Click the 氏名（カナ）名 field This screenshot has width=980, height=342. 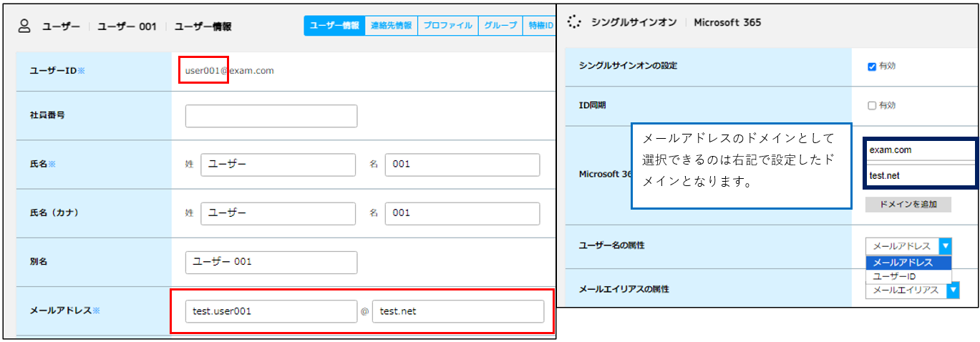coord(462,213)
